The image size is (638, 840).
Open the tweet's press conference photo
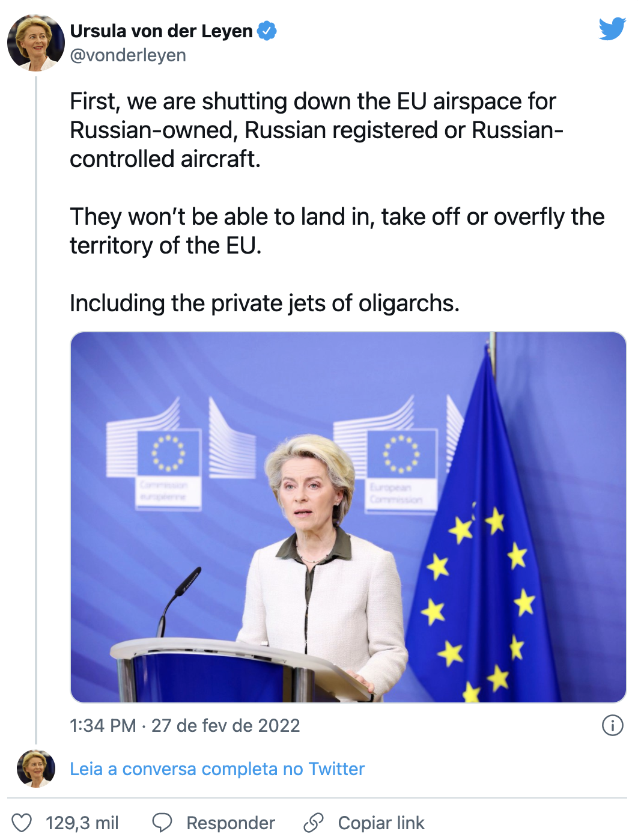(x=348, y=517)
